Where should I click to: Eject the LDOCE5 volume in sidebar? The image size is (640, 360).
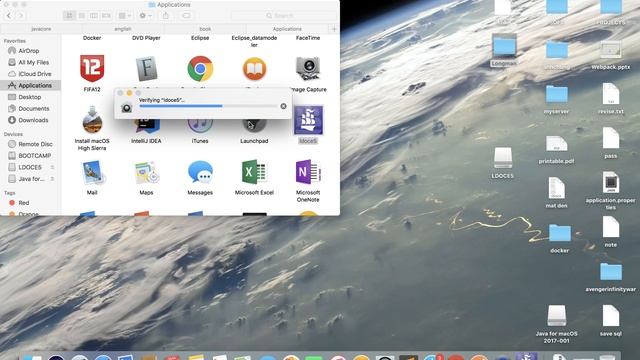click(x=52, y=167)
